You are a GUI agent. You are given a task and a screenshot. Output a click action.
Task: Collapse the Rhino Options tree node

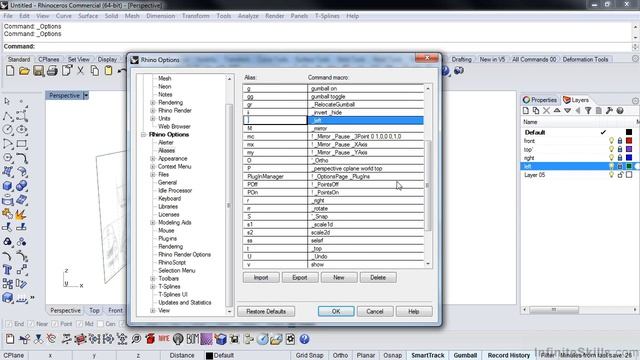coord(143,134)
